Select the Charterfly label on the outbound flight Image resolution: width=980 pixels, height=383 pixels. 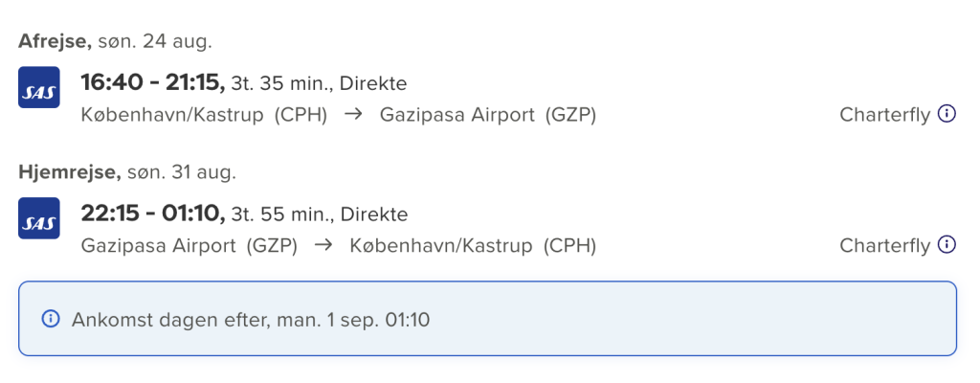[885, 115]
